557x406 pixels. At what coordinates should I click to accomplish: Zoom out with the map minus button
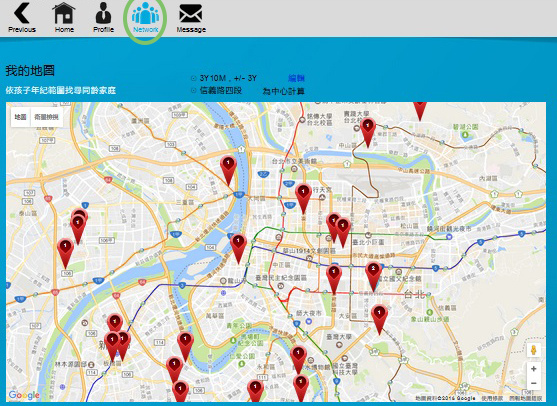pos(534,383)
